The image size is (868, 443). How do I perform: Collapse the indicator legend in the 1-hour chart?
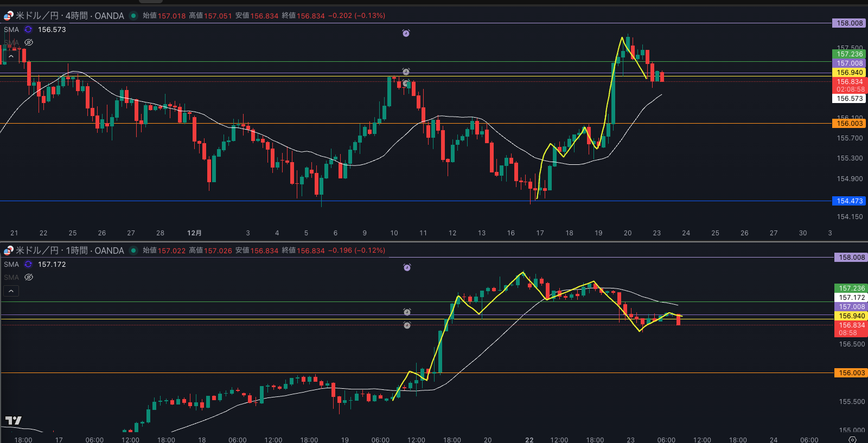[x=11, y=291]
